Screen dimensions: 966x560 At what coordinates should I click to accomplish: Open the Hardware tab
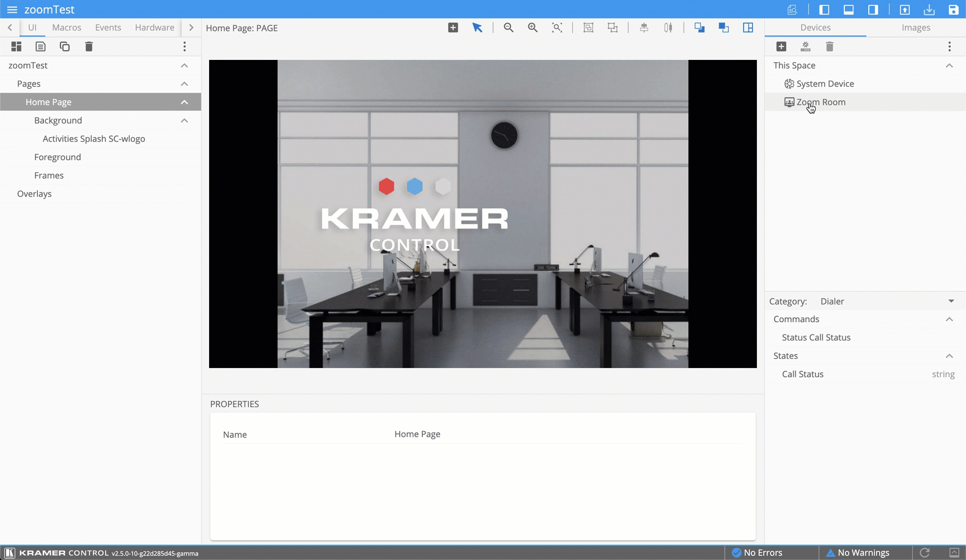(x=155, y=28)
